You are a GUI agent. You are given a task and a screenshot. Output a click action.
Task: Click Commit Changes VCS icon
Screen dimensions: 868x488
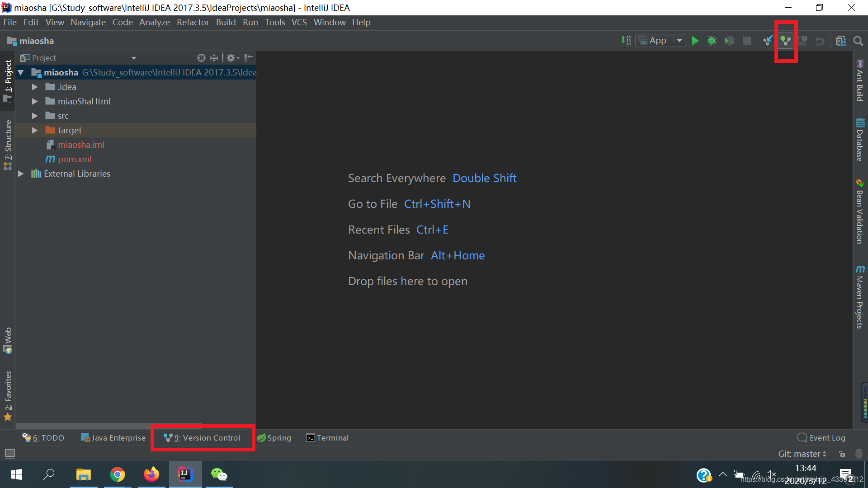[x=786, y=41]
